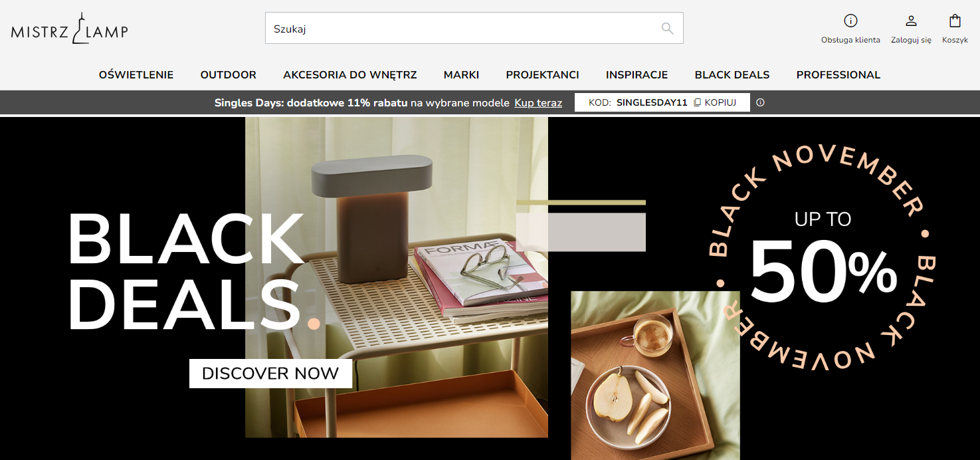
Task: Open the Oświetlenie menu
Action: [x=136, y=75]
